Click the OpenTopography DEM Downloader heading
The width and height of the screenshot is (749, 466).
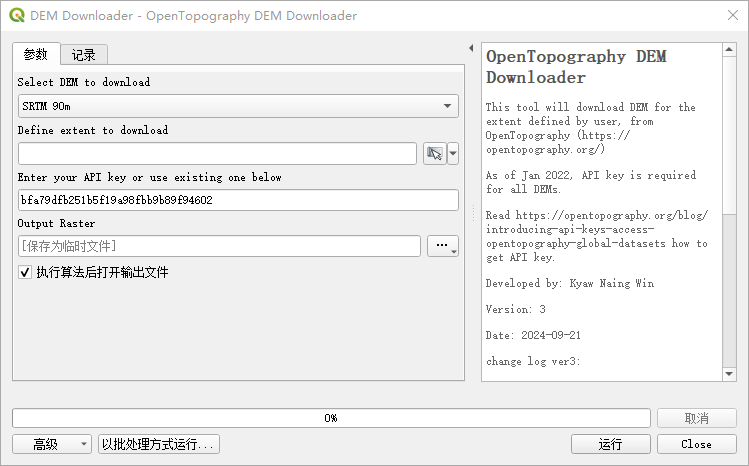[576, 67]
